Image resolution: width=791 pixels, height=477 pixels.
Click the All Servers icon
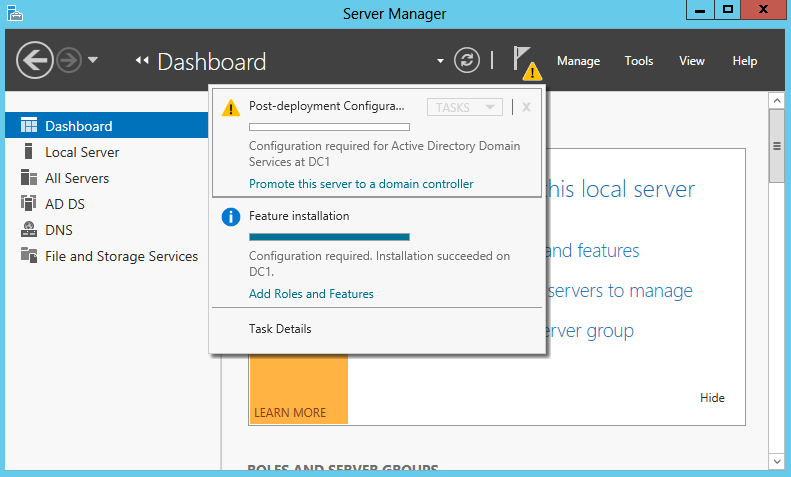click(x=29, y=177)
